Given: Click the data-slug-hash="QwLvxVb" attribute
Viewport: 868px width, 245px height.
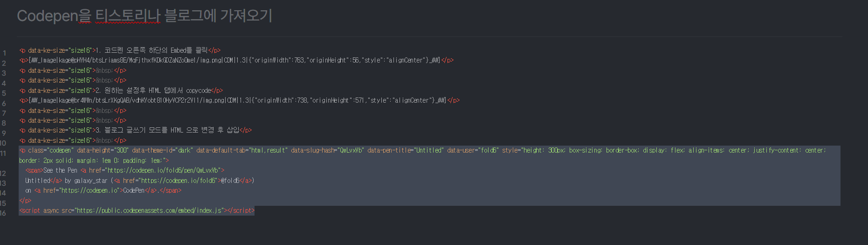Looking at the screenshot, I should coord(328,150).
